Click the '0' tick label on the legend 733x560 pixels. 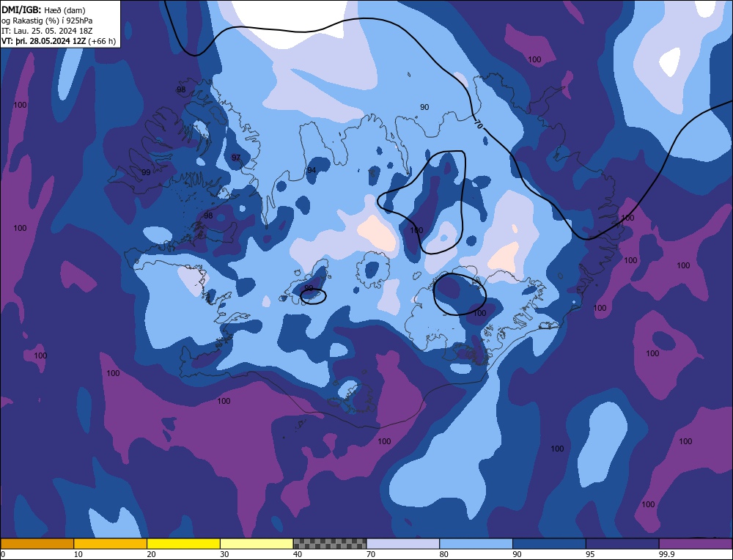click(3, 554)
